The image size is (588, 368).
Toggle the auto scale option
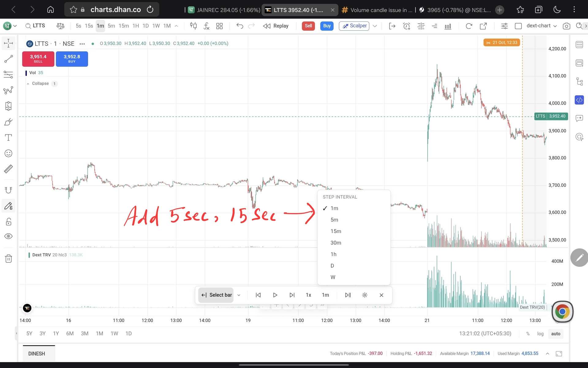pos(556,334)
